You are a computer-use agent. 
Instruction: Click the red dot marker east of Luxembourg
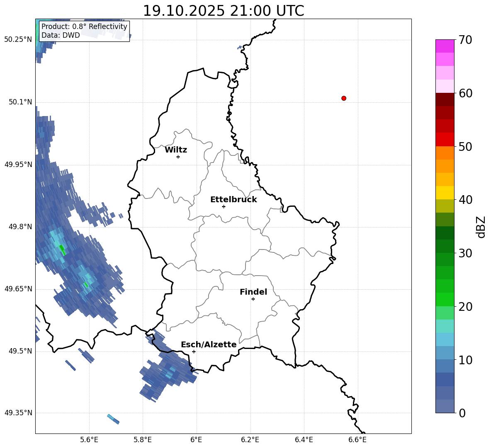344,98
